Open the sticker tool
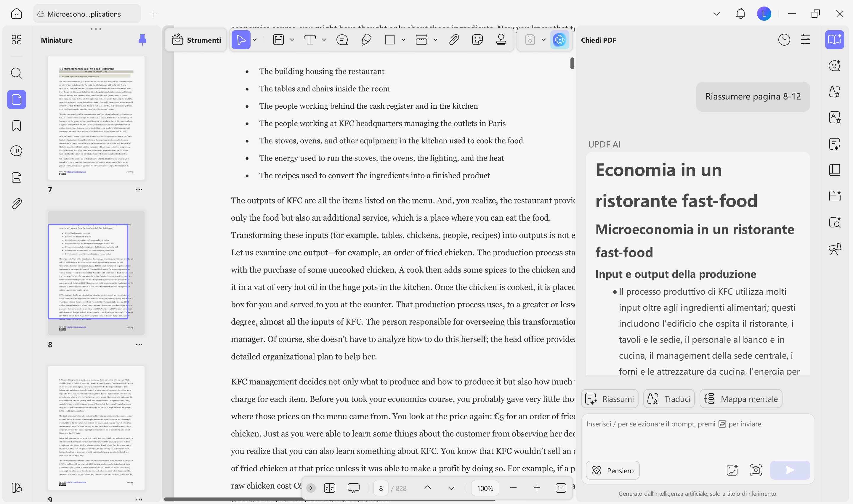 pos(478,40)
